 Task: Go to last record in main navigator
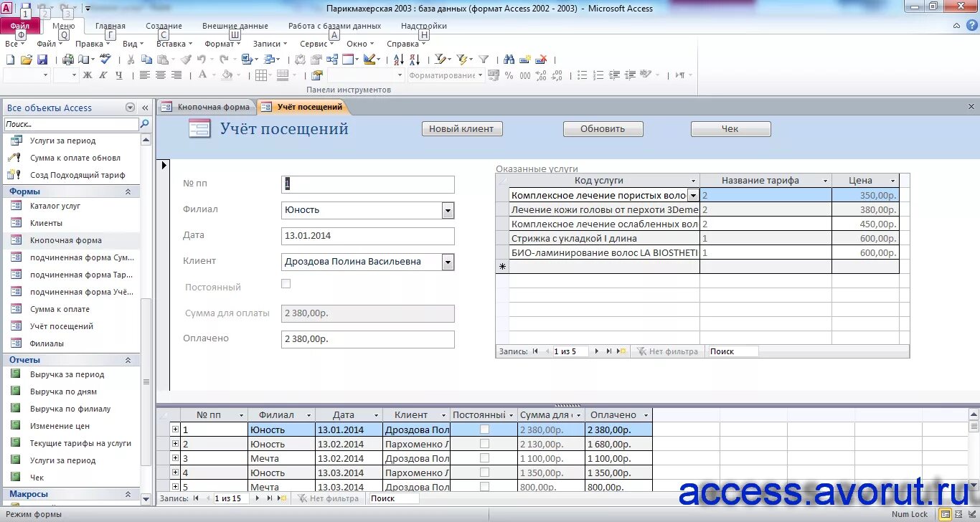point(269,498)
